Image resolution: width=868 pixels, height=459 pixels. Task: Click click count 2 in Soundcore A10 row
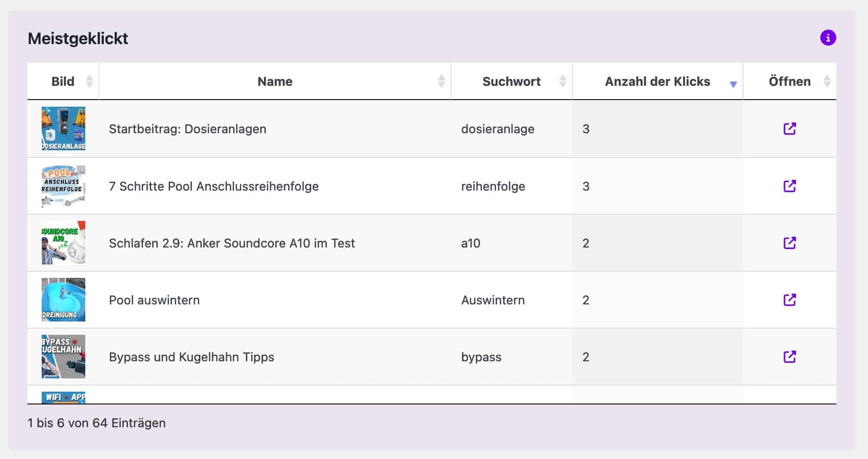[x=586, y=243]
